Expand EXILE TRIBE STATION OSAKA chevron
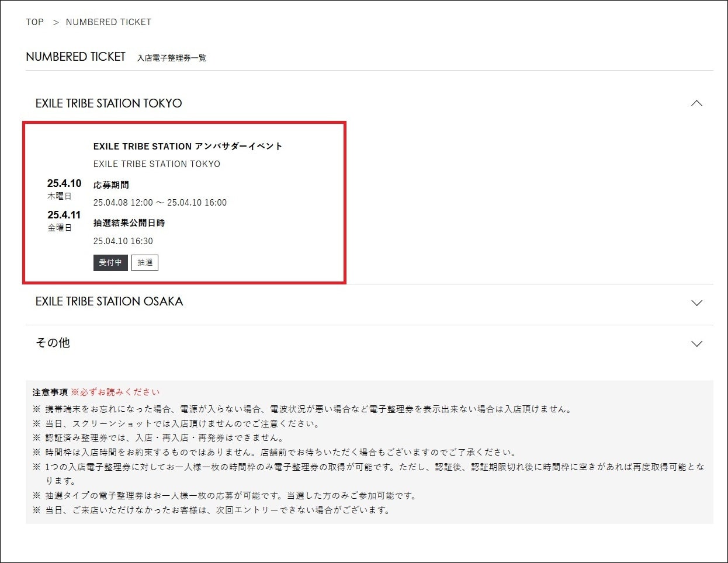This screenshot has height=563, width=728. 696,303
